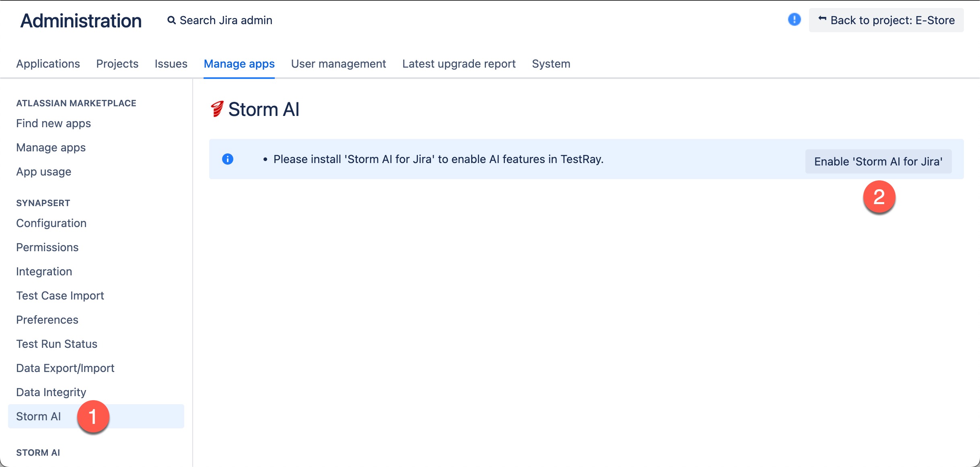
Task: Click Find new apps in sidebar
Action: 54,123
